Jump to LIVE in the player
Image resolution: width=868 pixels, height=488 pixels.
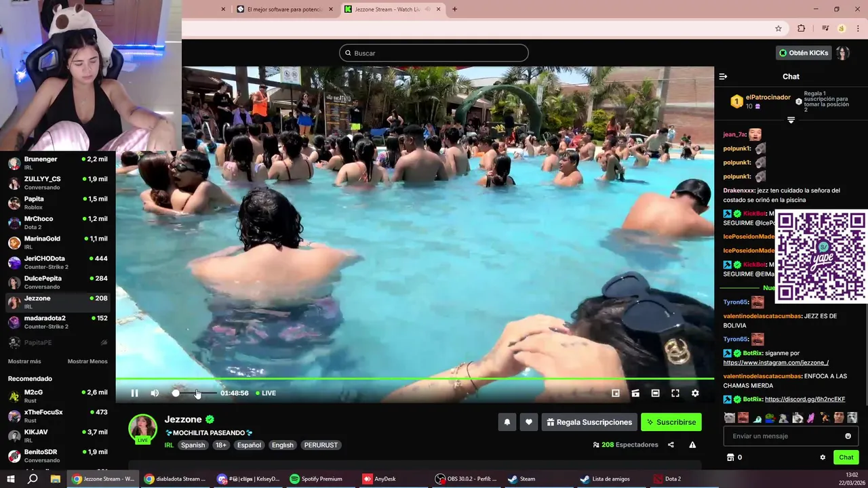click(266, 393)
